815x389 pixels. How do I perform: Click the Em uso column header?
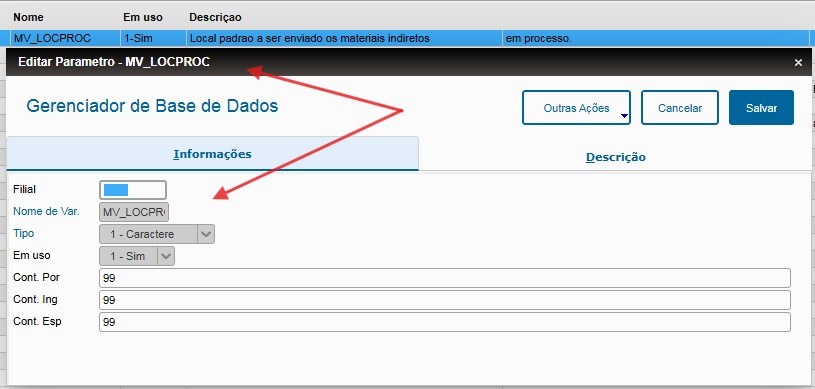pos(143,17)
